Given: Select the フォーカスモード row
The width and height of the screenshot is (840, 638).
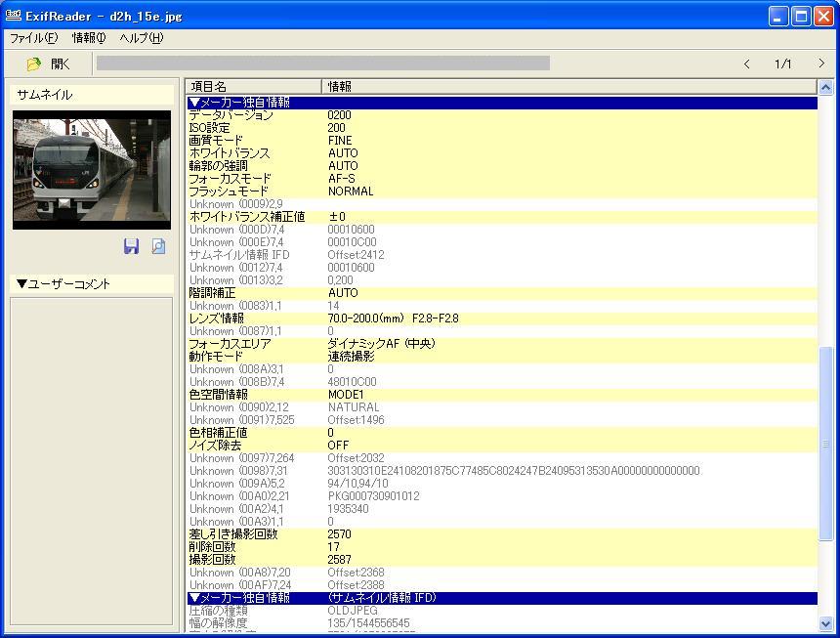Looking at the screenshot, I should 502,179.
